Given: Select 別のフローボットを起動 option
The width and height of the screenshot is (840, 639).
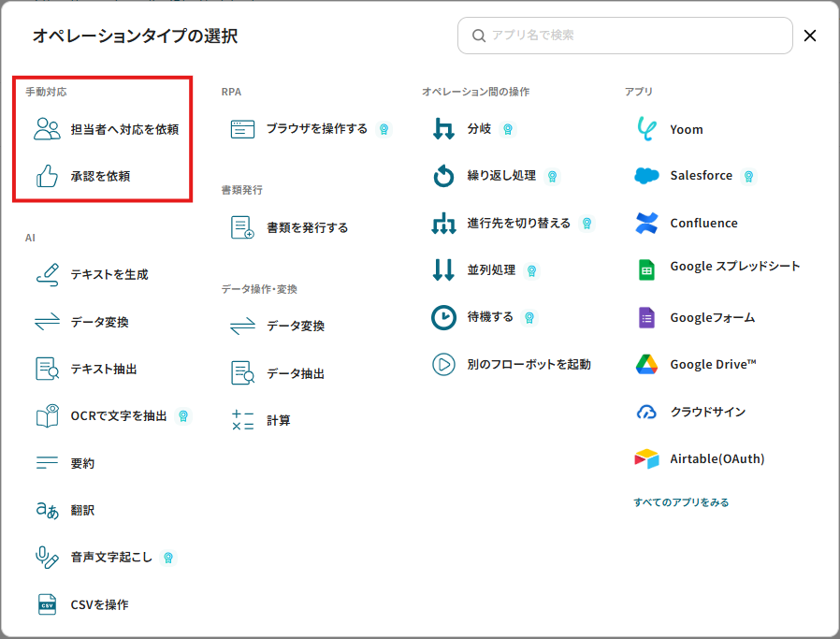Looking at the screenshot, I should point(529,364).
